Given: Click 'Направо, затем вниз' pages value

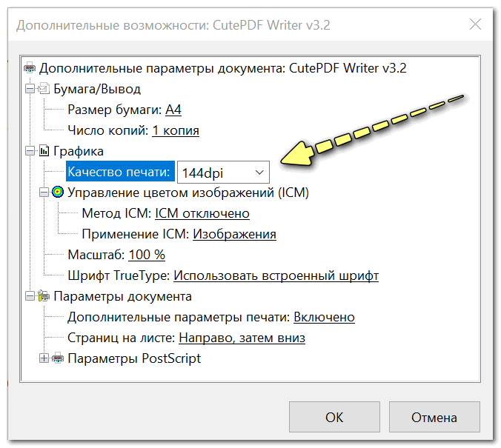Looking at the screenshot, I should tap(242, 338).
